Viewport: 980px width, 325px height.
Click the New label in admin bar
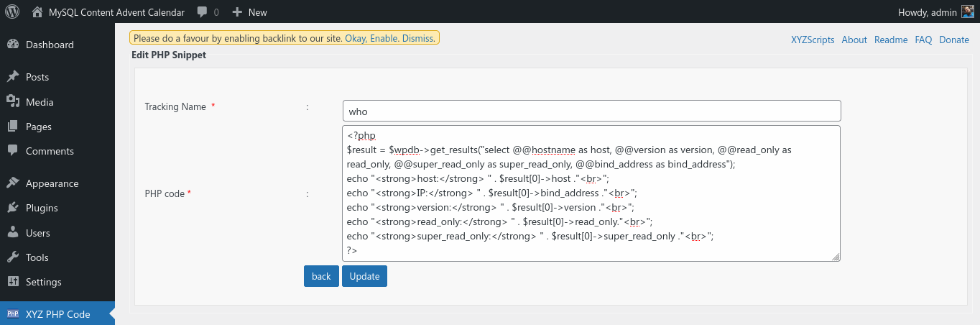(257, 12)
